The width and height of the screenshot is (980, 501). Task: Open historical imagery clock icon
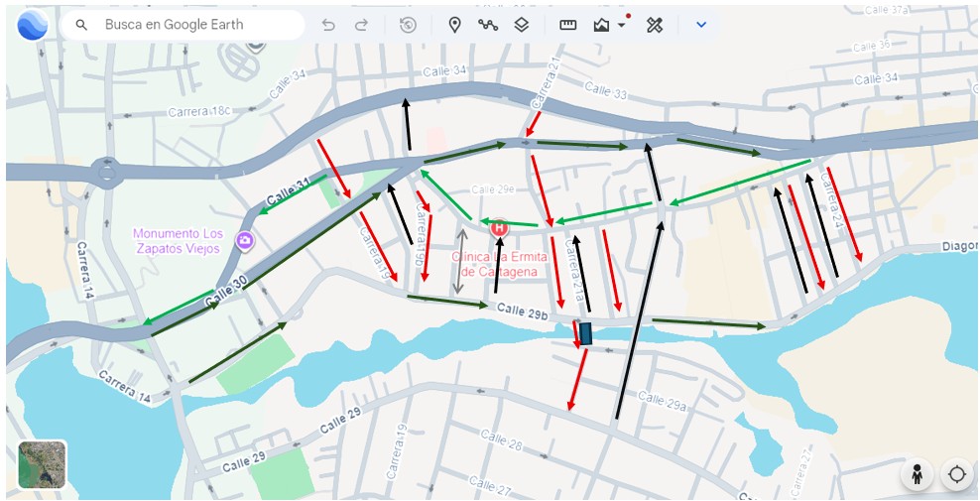coord(408,25)
